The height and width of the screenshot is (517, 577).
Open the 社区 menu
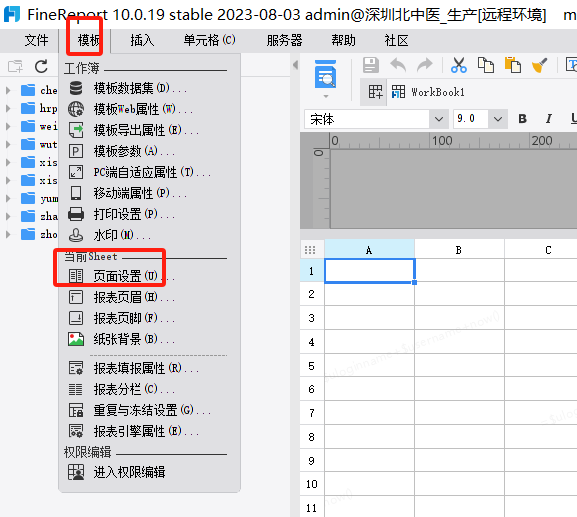pyautogui.click(x=396, y=40)
